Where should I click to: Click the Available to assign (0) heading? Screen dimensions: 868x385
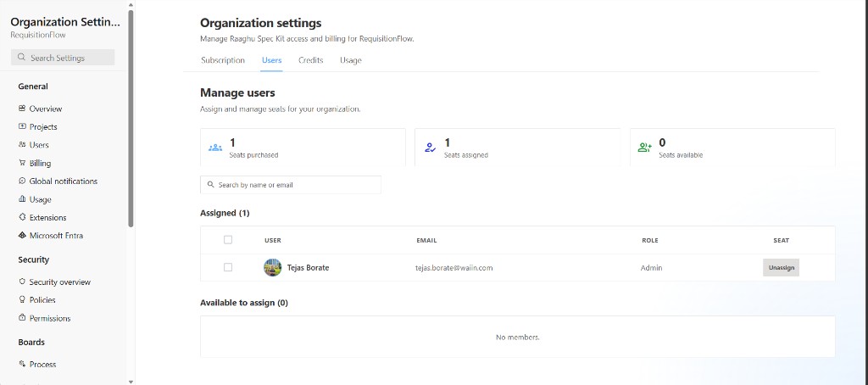[244, 303]
